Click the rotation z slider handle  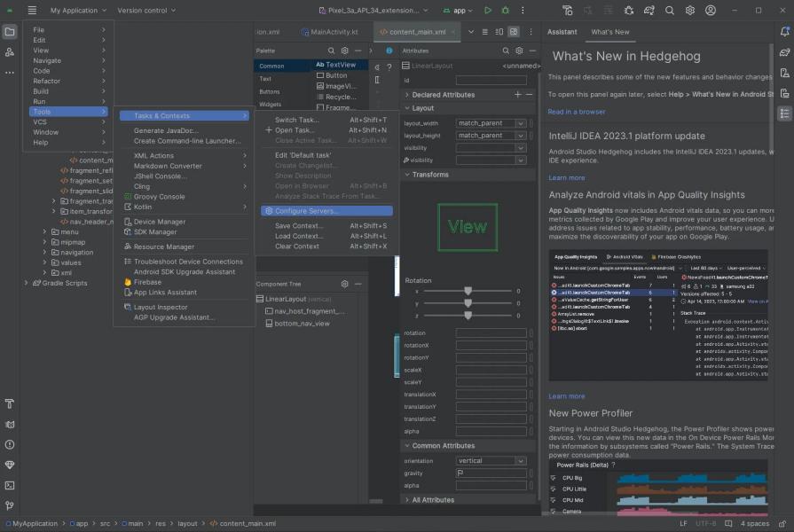pyautogui.click(x=468, y=316)
